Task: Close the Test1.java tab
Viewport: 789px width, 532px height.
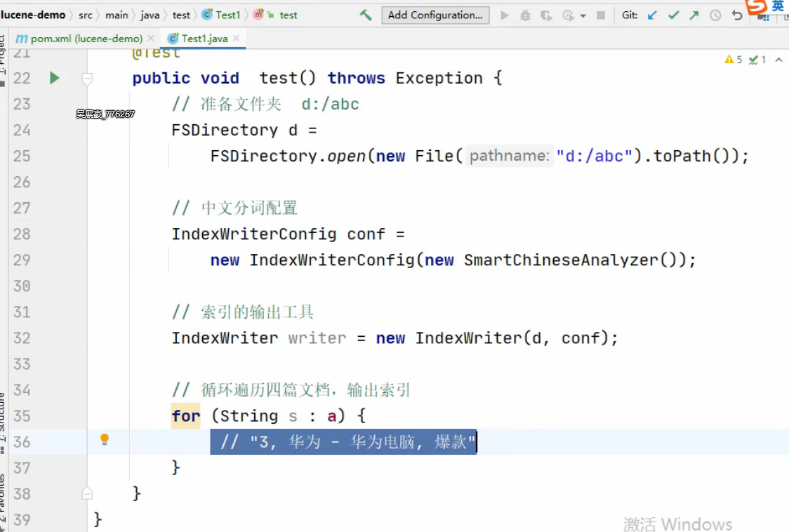Action: click(237, 38)
